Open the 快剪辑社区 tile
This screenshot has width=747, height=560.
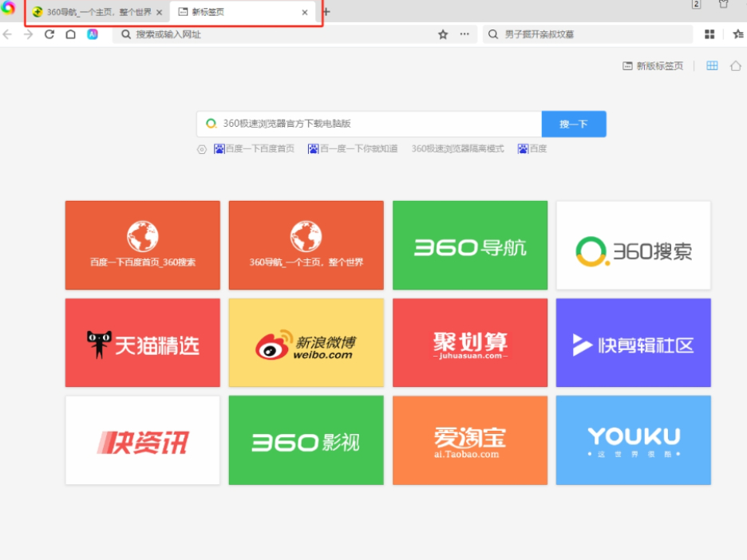pos(634,343)
